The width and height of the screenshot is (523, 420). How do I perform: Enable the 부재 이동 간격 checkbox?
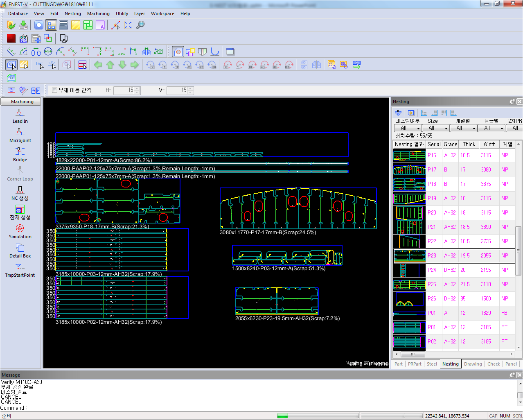pos(54,90)
